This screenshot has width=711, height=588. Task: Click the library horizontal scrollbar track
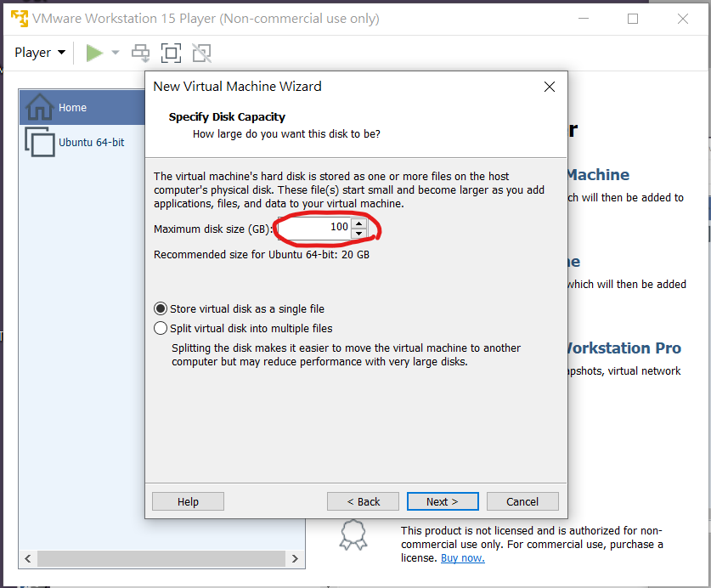(x=161, y=558)
